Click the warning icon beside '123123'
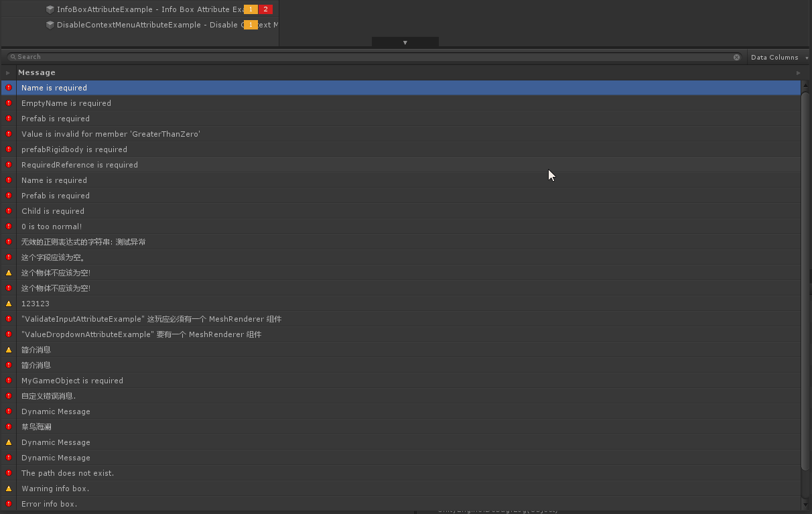 [9, 304]
